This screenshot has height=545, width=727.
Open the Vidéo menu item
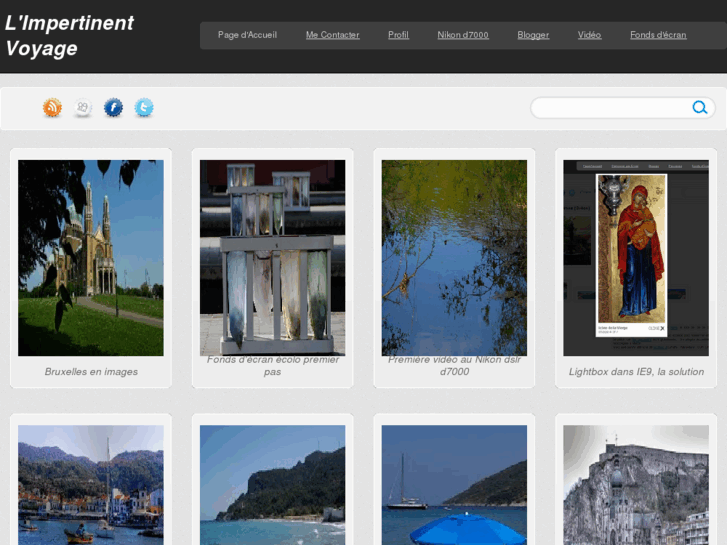pyautogui.click(x=589, y=35)
